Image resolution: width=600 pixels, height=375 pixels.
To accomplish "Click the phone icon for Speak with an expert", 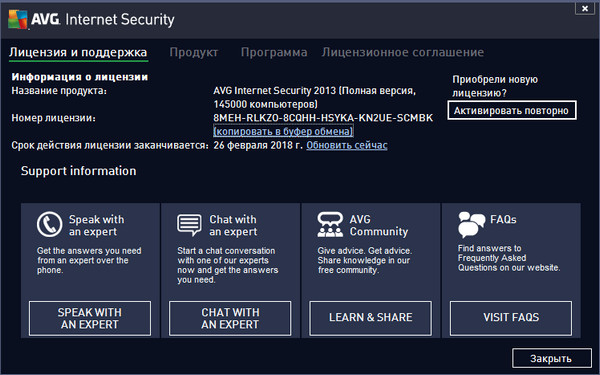I will click(49, 225).
